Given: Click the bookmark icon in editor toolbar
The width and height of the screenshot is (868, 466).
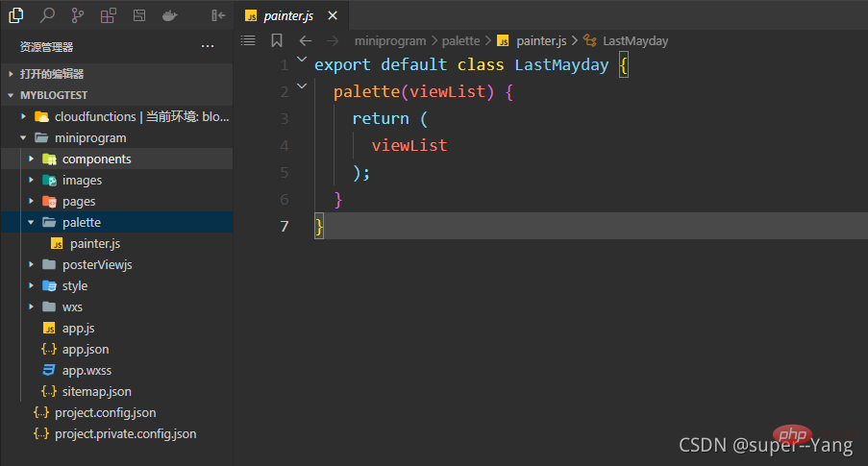Looking at the screenshot, I should (277, 40).
